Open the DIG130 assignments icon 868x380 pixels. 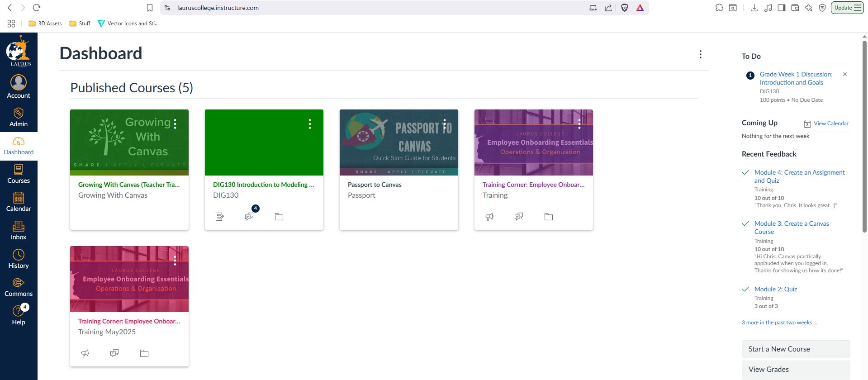[220, 217]
